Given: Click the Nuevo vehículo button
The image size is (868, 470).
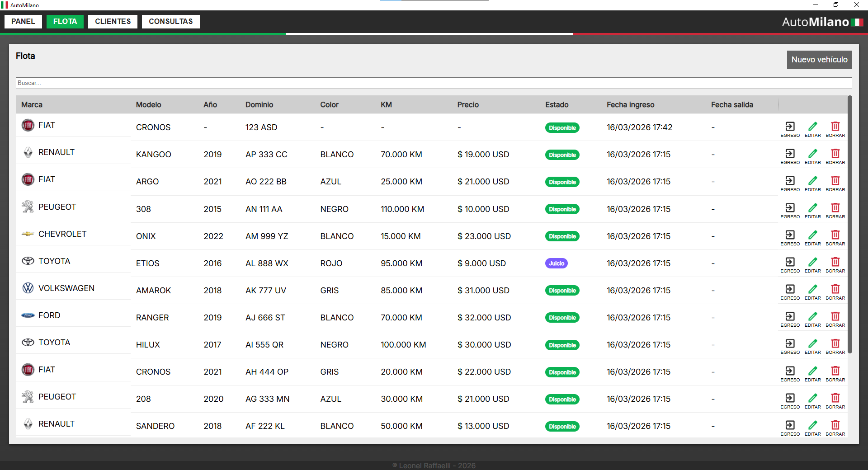Looking at the screenshot, I should point(819,60).
